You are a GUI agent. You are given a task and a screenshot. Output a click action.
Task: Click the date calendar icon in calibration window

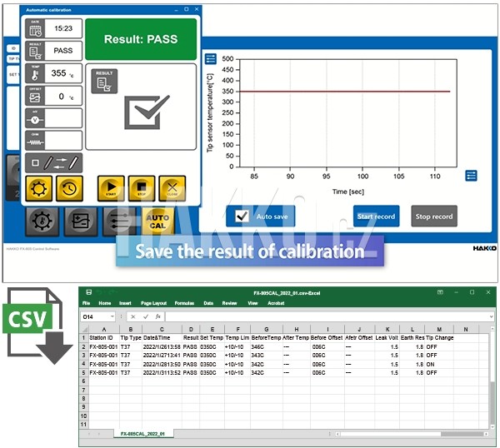click(35, 28)
